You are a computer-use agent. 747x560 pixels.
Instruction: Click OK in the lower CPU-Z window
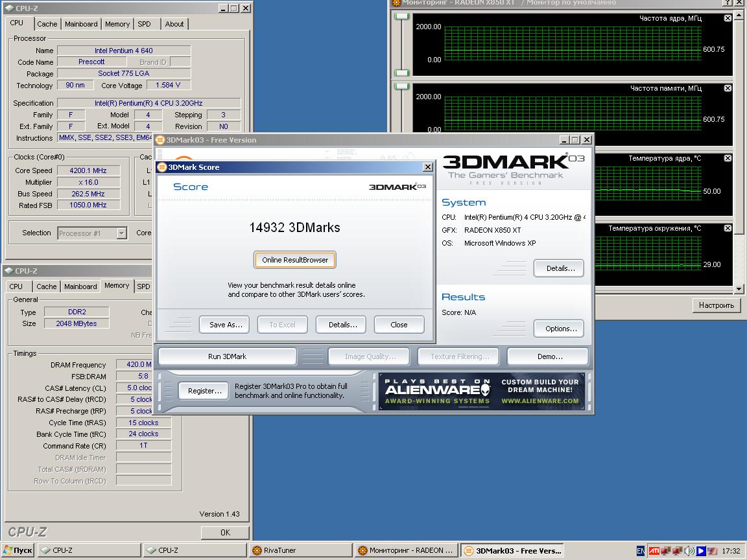tap(225, 532)
